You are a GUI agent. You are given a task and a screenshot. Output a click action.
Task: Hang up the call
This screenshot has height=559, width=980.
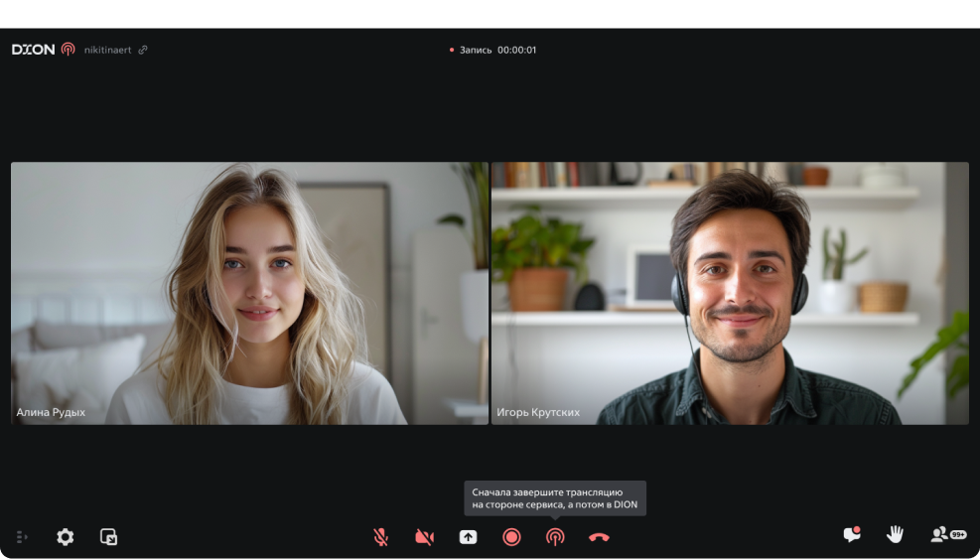(599, 537)
